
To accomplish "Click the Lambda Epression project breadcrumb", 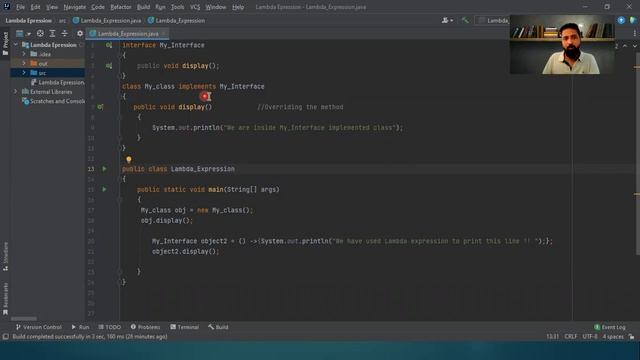I will [29, 20].
